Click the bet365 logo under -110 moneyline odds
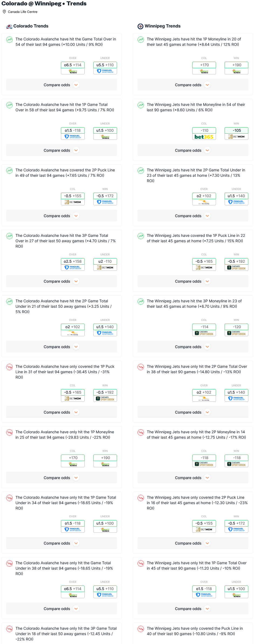The width and height of the screenshot is (254, 644). [x=204, y=137]
